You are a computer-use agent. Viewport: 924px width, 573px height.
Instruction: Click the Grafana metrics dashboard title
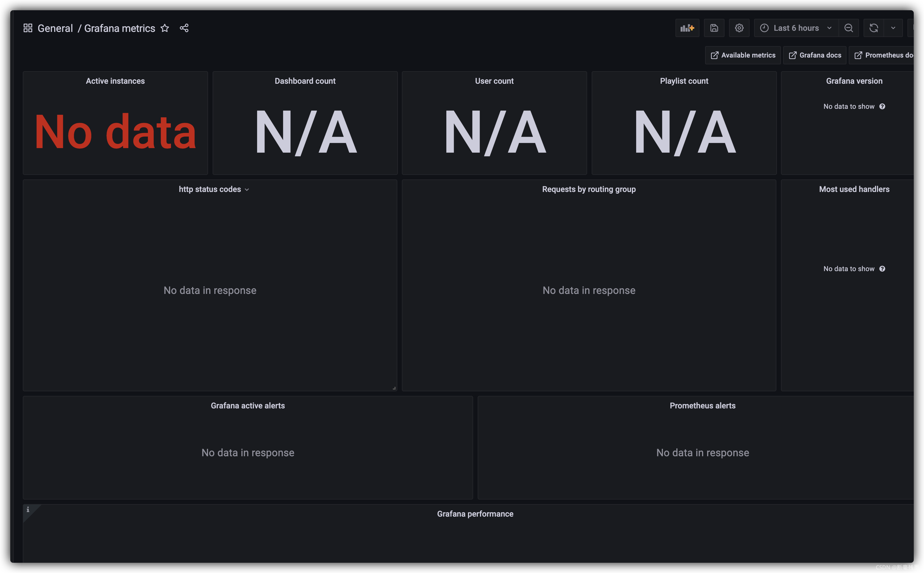tap(119, 28)
